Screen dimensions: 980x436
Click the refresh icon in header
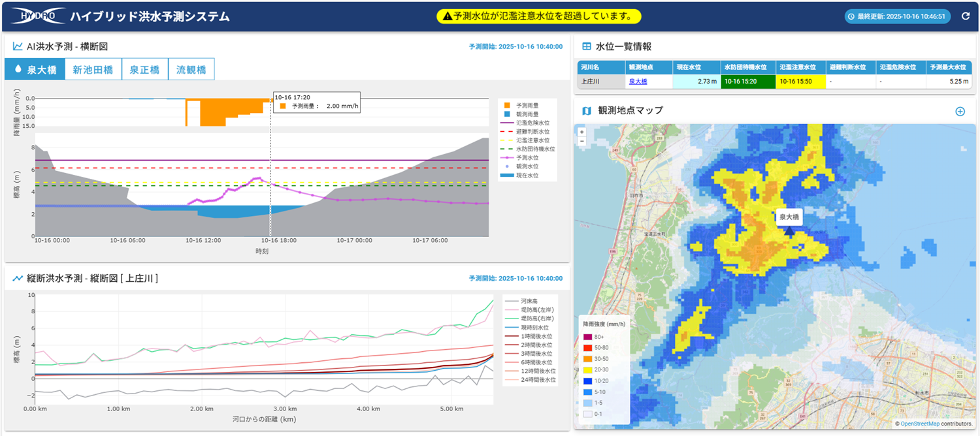click(x=965, y=16)
